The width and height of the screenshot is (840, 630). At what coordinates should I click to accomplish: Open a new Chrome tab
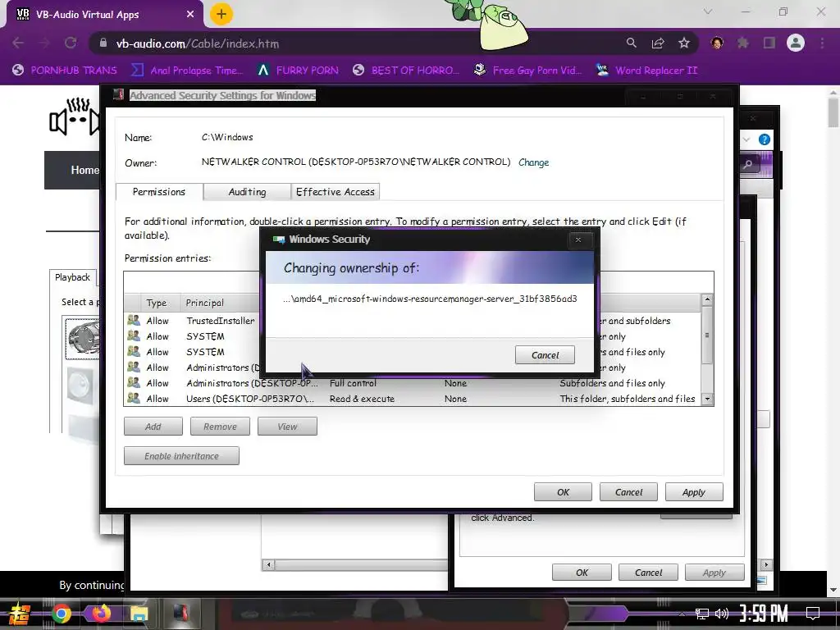[221, 14]
